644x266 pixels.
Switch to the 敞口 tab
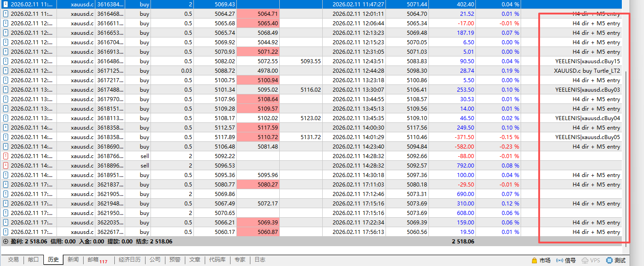tap(33, 260)
